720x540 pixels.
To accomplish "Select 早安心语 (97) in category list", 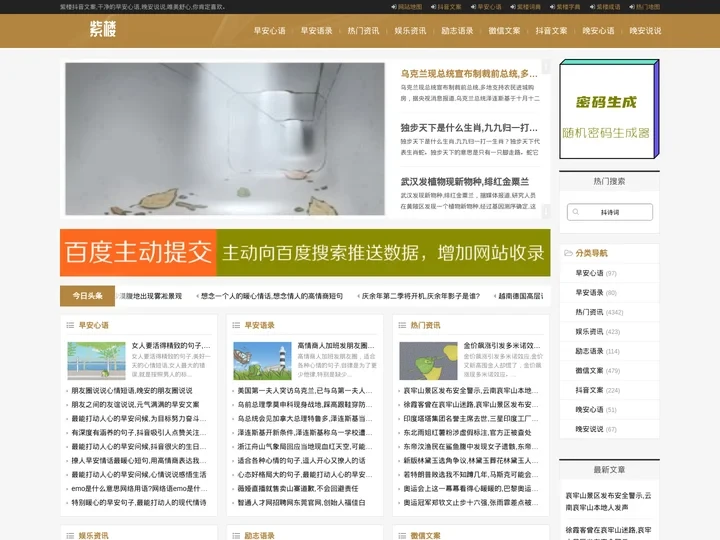I will pyautogui.click(x=596, y=273).
